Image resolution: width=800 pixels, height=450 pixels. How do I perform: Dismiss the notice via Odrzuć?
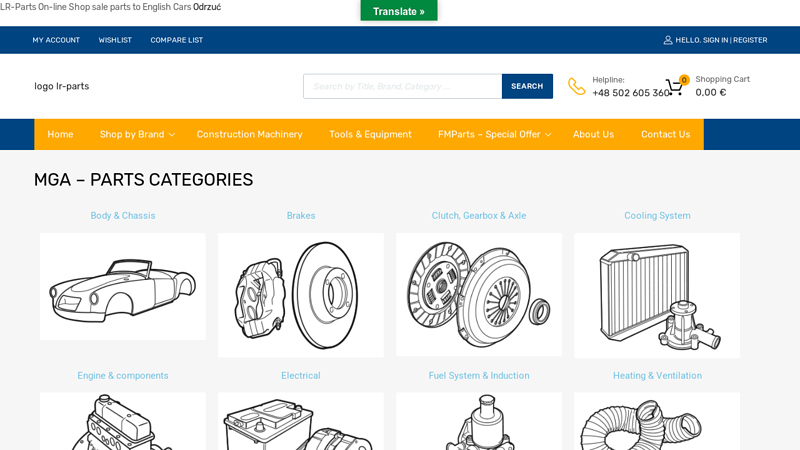(207, 7)
